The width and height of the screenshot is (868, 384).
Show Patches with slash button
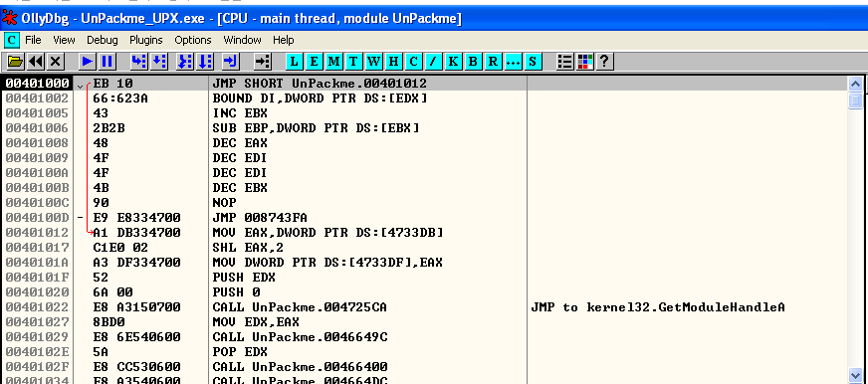[433, 62]
